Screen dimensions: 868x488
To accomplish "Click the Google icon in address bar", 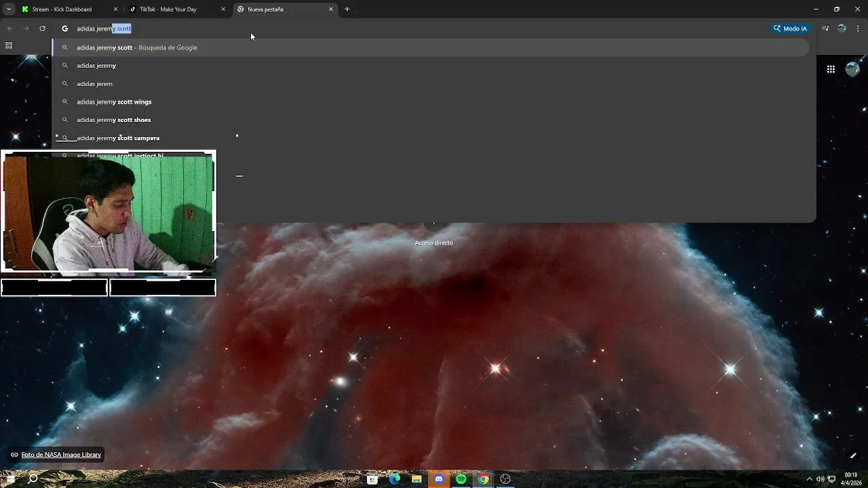I will pyautogui.click(x=65, y=28).
